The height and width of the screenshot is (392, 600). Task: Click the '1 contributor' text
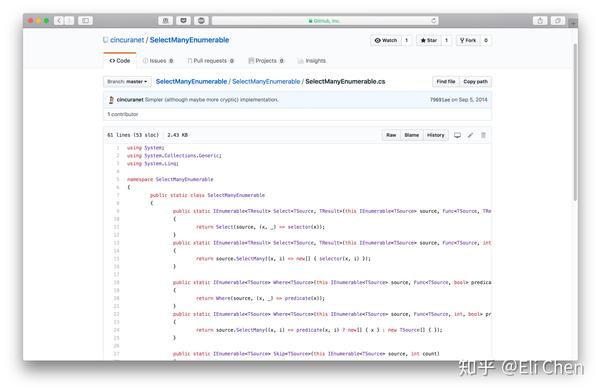click(122, 114)
